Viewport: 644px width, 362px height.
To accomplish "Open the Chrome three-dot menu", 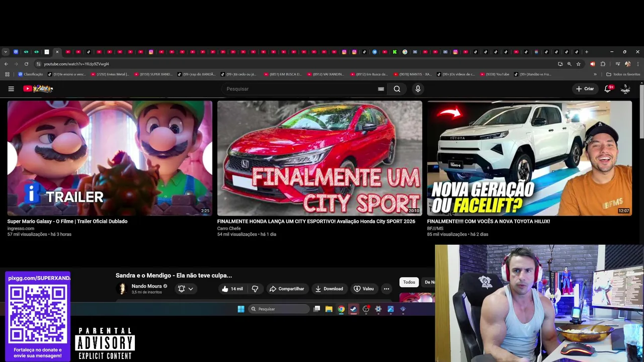I will (637, 64).
